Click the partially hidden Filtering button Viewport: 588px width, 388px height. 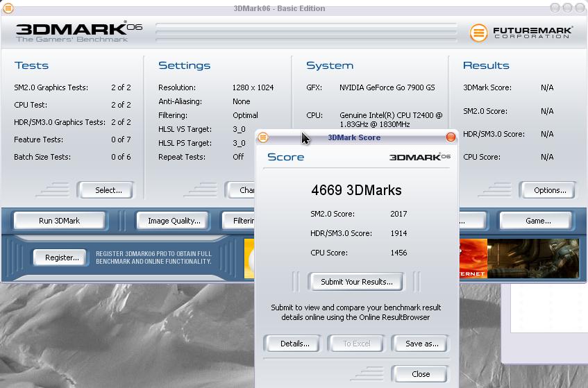[240, 221]
